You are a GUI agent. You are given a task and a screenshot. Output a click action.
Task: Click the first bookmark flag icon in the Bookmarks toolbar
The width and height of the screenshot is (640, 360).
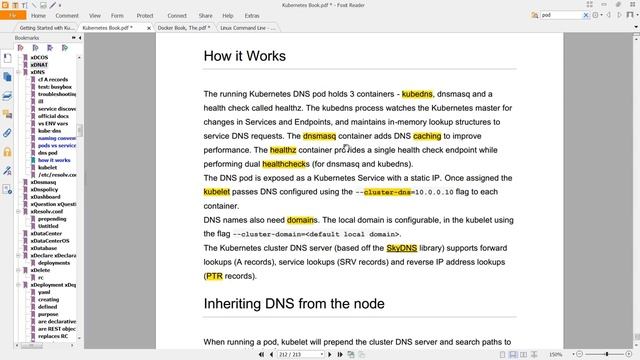(21, 48)
